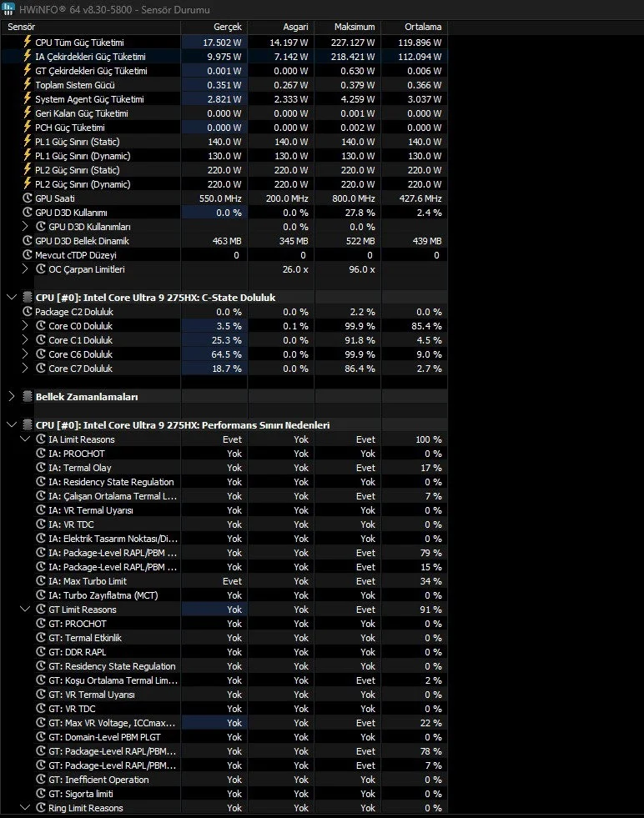Select GT: Inefficient Operation row
The height and width of the screenshot is (818, 644).
click(x=225, y=780)
